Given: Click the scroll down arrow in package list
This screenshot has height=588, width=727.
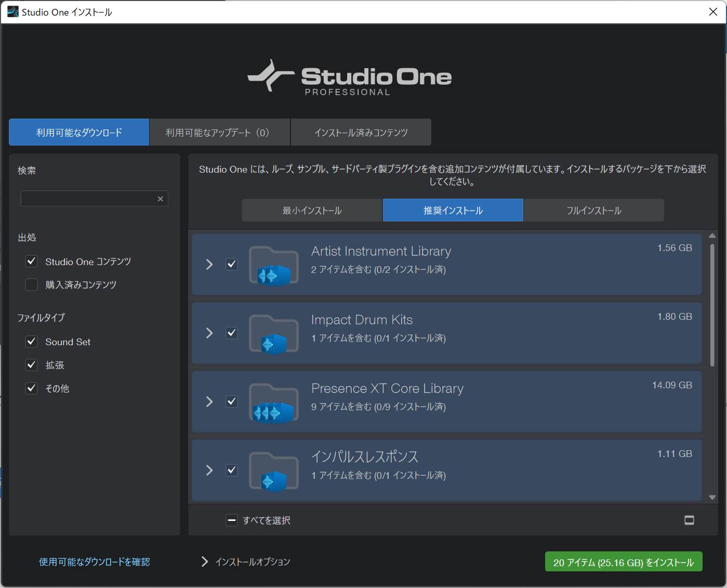Looking at the screenshot, I should point(712,498).
